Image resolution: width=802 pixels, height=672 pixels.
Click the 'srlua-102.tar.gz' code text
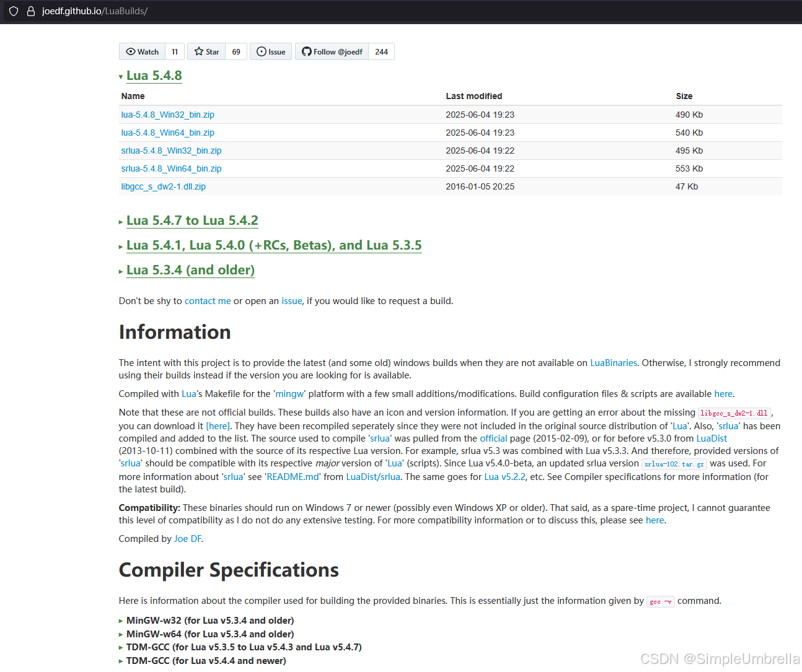coord(674,464)
